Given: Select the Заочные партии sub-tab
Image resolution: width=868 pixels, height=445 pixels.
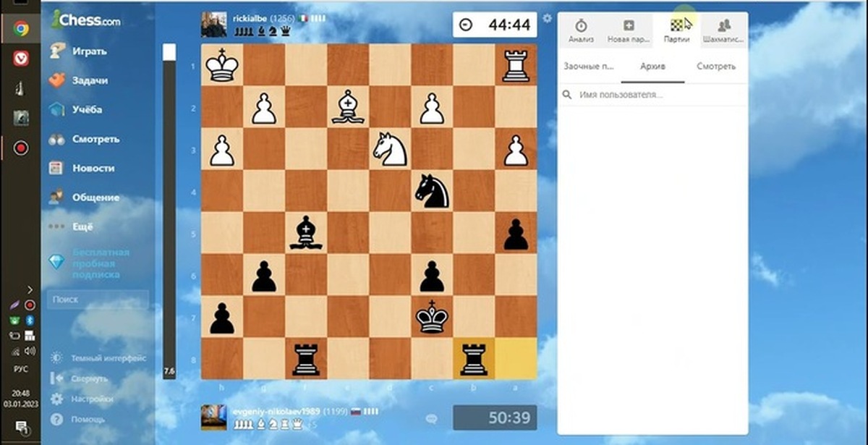Looking at the screenshot, I should (589, 67).
